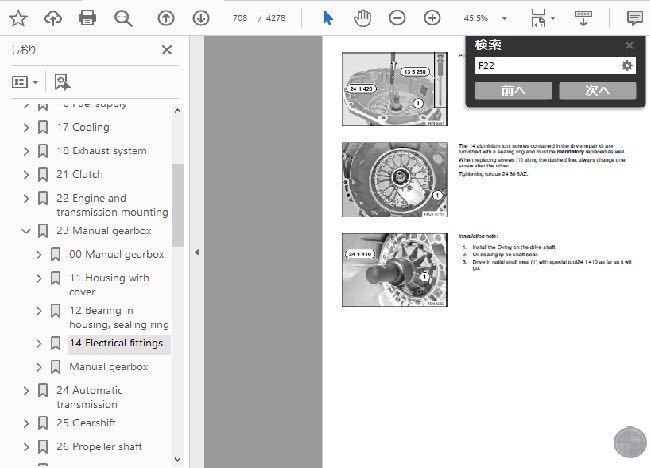Open search options gear icon
650x468 pixels.
click(x=627, y=65)
